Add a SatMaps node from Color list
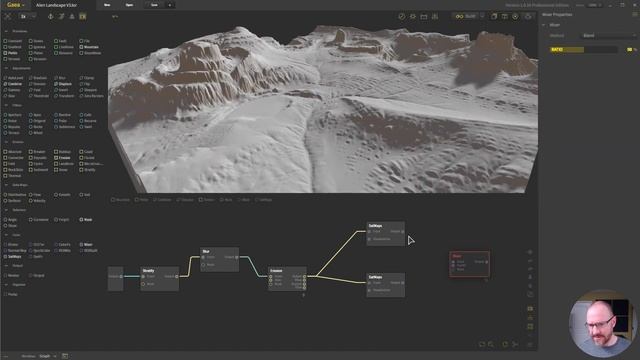The image size is (640, 360). tap(13, 257)
